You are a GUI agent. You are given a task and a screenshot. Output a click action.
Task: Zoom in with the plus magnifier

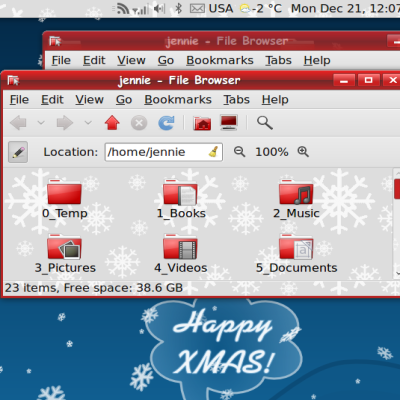[x=303, y=152]
